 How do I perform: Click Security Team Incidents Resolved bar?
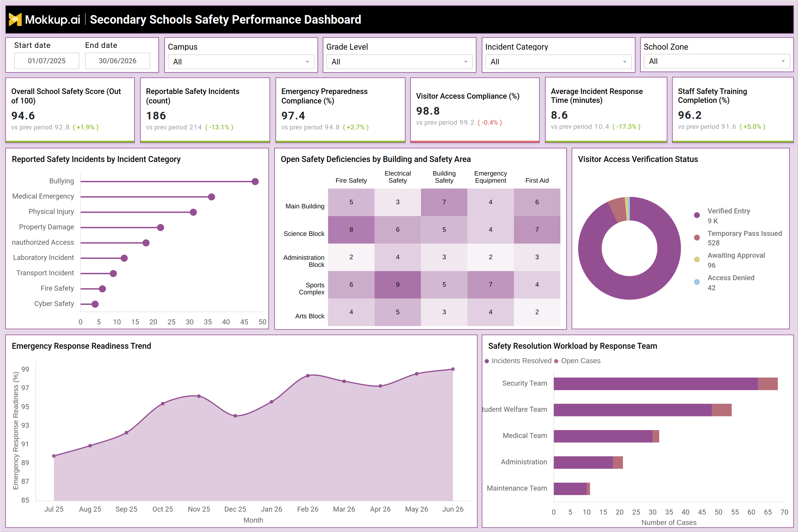coord(656,384)
